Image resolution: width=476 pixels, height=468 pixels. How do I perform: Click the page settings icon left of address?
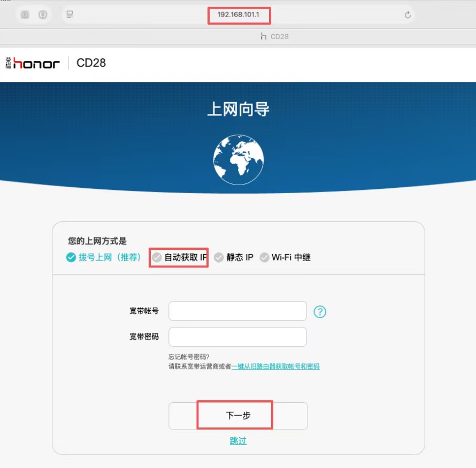pyautogui.click(x=70, y=14)
